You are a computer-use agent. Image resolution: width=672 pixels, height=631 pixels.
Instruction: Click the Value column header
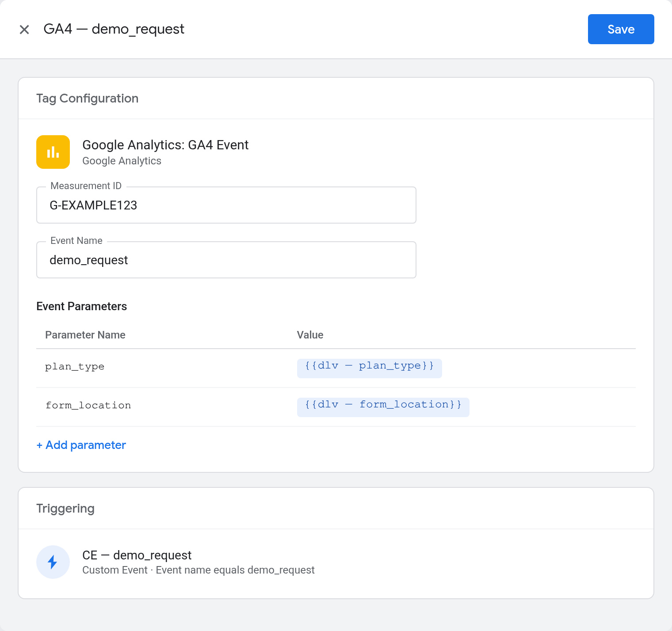pos(310,335)
